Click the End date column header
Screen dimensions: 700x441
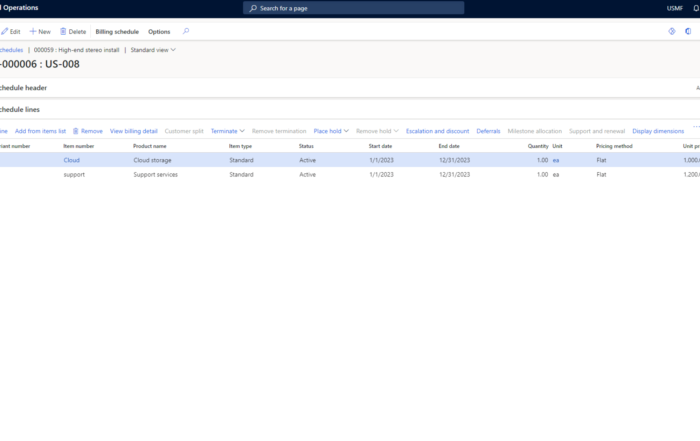coord(449,146)
